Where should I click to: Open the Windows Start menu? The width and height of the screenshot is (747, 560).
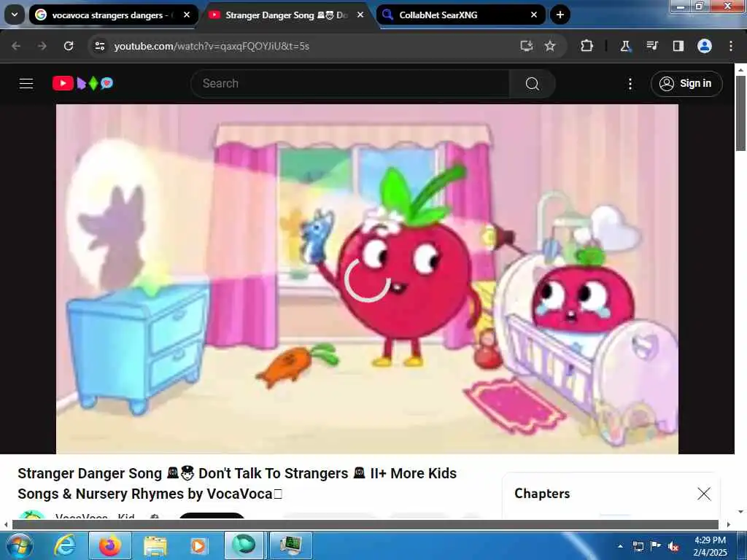(19, 545)
